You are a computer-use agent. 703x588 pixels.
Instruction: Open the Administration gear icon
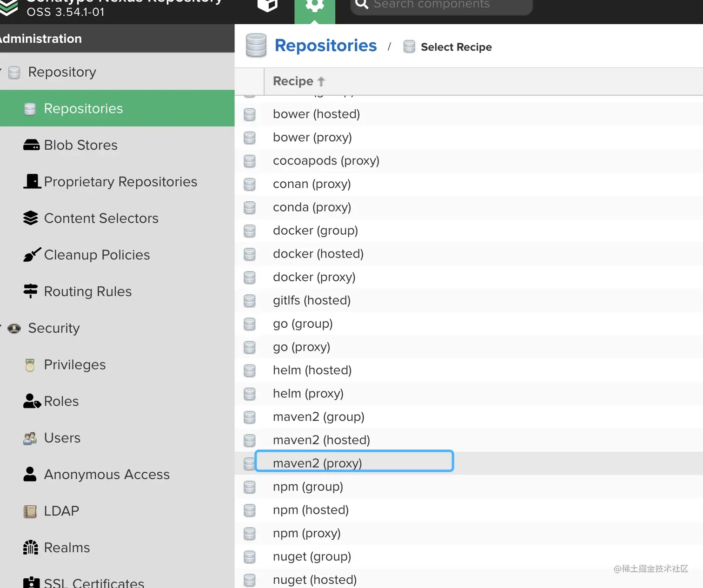(x=315, y=6)
